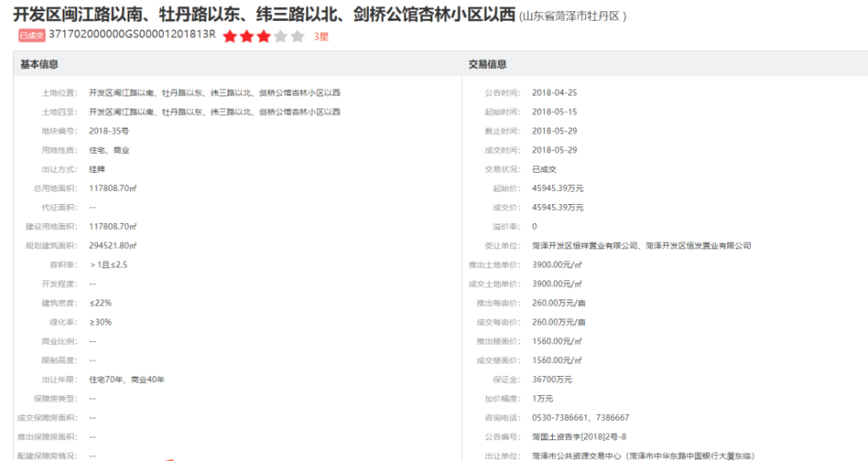Click the third red rating star
This screenshot has height=461, width=868.
[264, 36]
